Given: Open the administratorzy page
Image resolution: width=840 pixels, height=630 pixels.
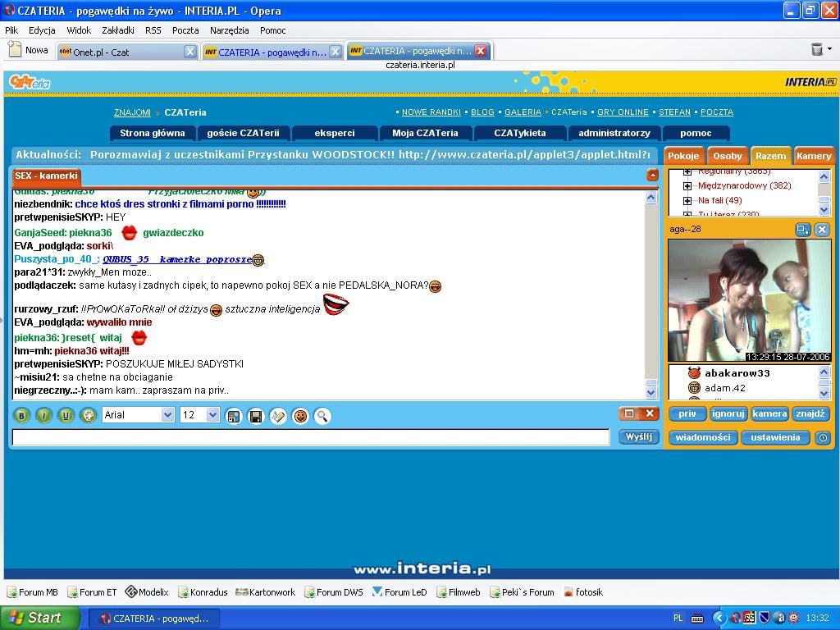Looking at the screenshot, I should click(x=614, y=133).
